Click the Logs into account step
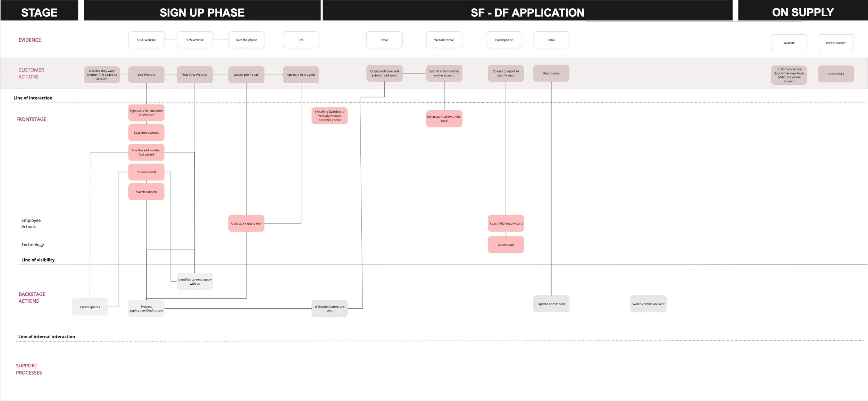Image resolution: width=868 pixels, height=401 pixels. (146, 133)
